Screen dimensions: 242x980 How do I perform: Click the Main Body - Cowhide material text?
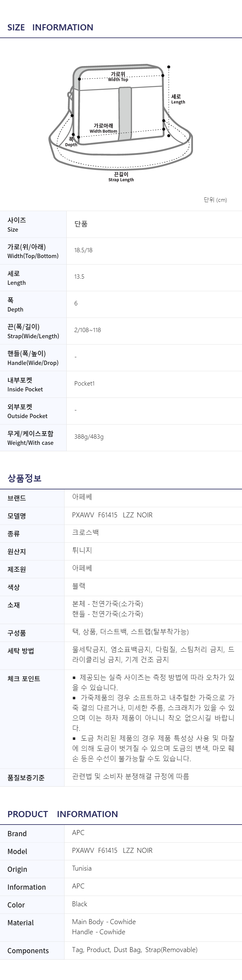click(x=104, y=922)
